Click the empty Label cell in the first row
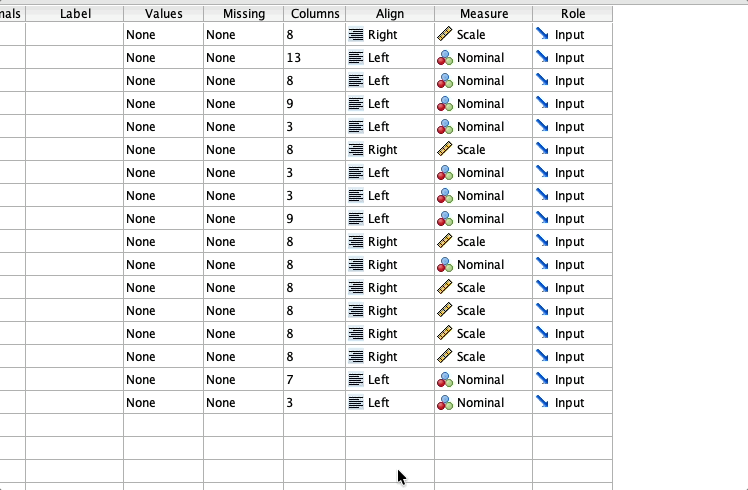This screenshot has height=490, width=748. 74,34
